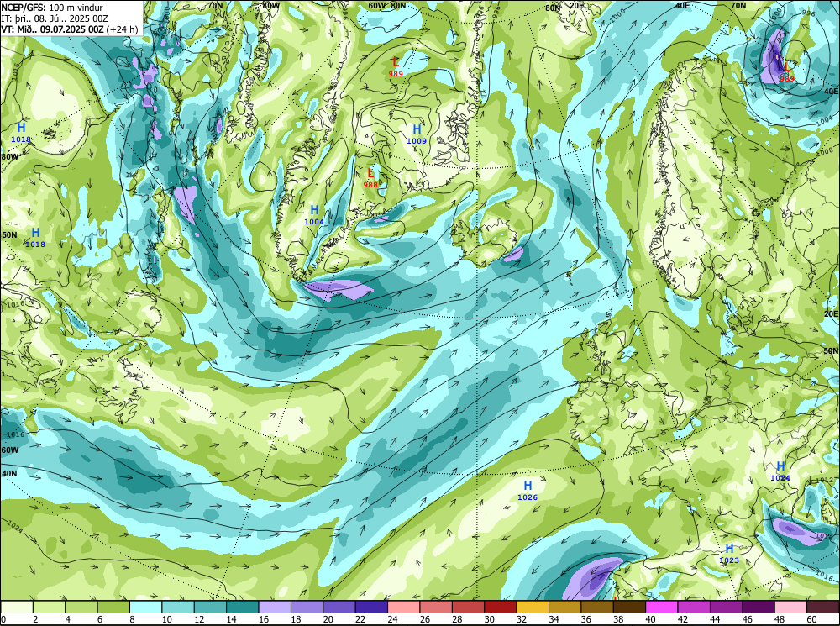The width and height of the screenshot is (840, 626).
Task: Select the L 989 low near 40E
Action: coord(787,72)
